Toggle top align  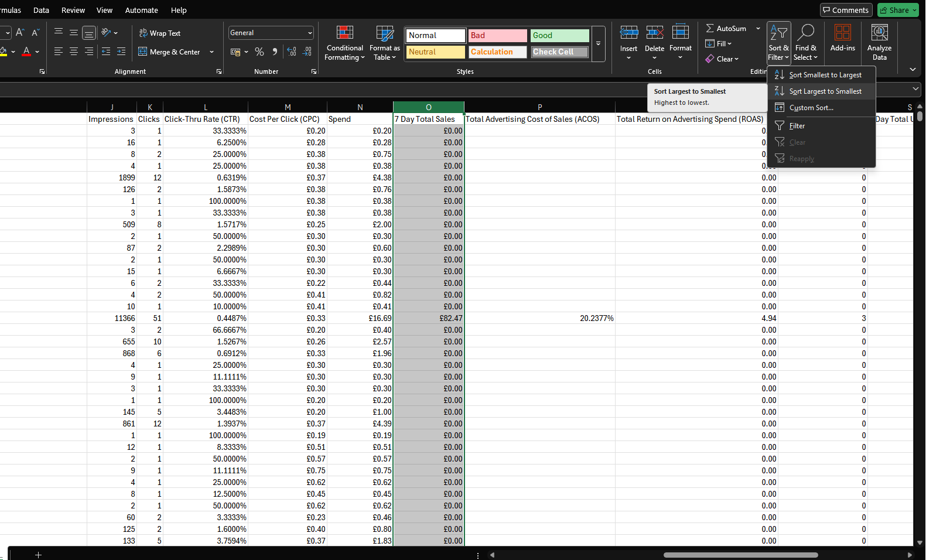(59, 32)
